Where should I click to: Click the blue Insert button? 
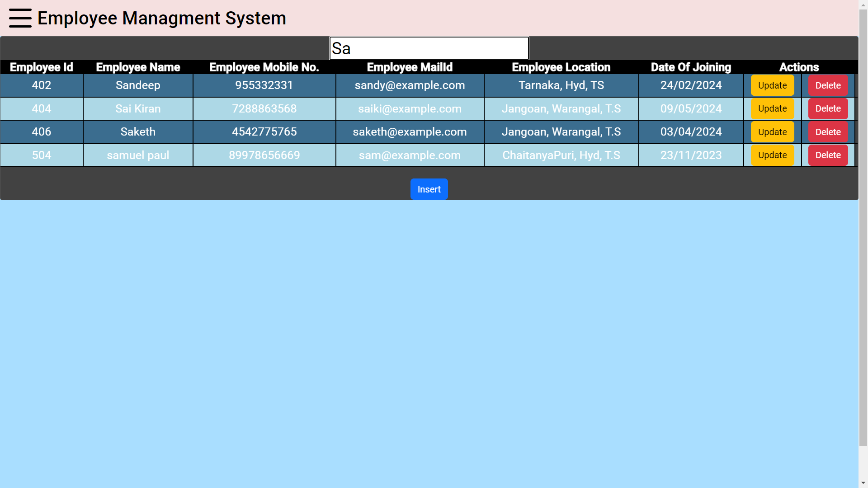coord(429,189)
